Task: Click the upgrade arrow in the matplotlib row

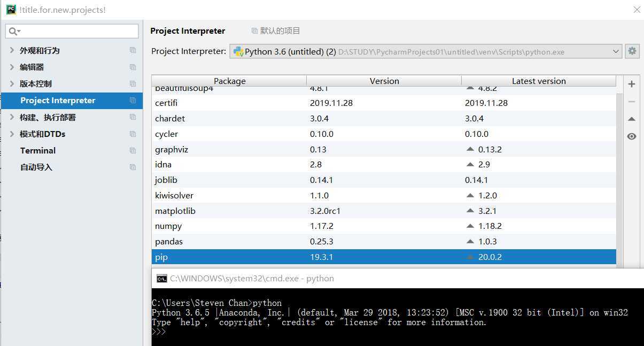Action: (470, 211)
